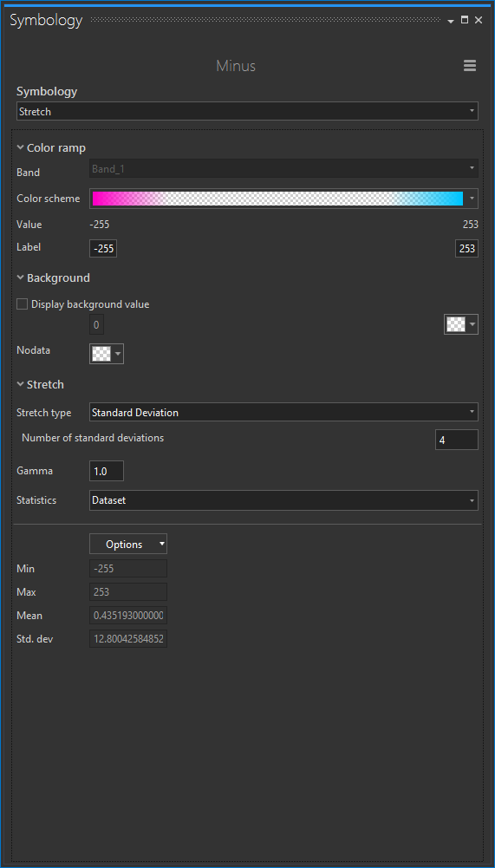Toggle the pane auto-hide/maximize icon

[465, 20]
